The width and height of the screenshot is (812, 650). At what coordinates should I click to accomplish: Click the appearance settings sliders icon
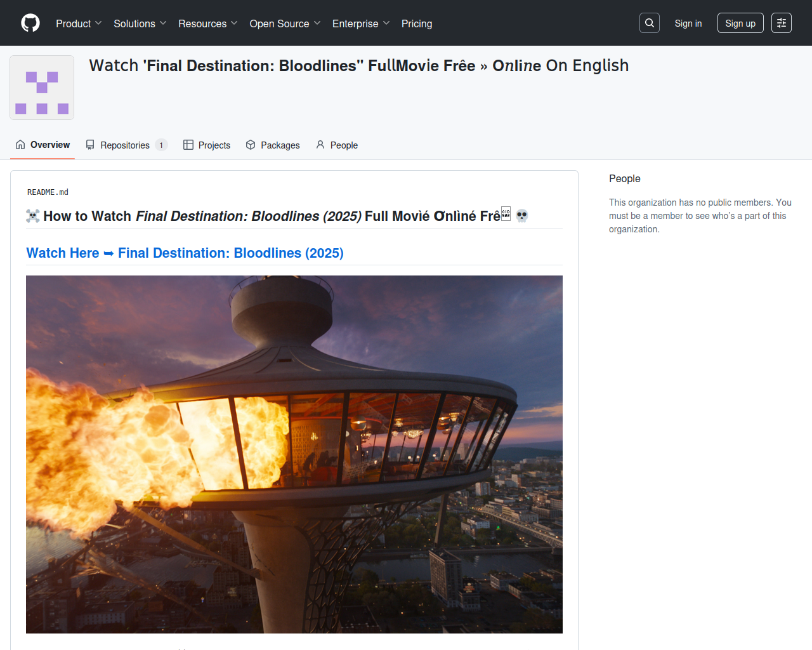(781, 23)
